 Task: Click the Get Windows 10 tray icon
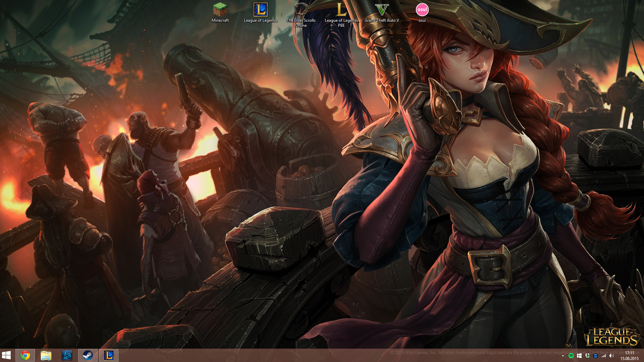coord(579,356)
